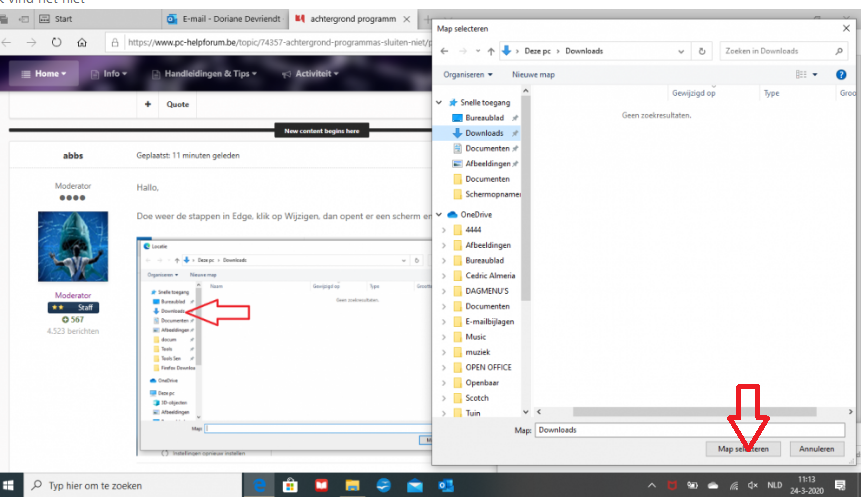Change the view layout icon in dialog
Screen dimensions: 864x497
[801, 74]
